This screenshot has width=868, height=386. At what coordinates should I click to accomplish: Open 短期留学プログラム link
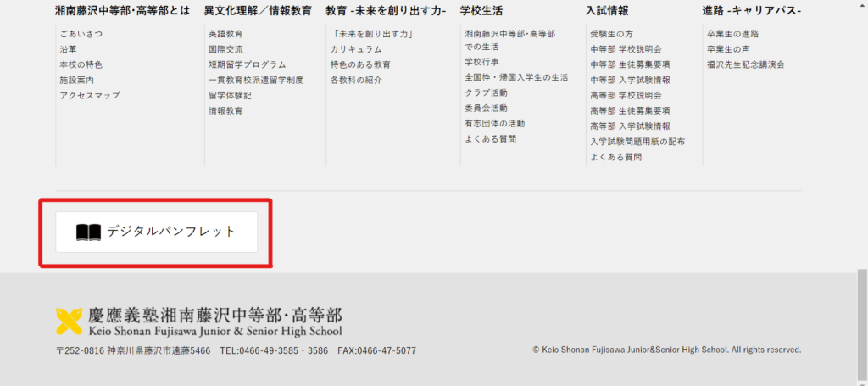point(248,64)
